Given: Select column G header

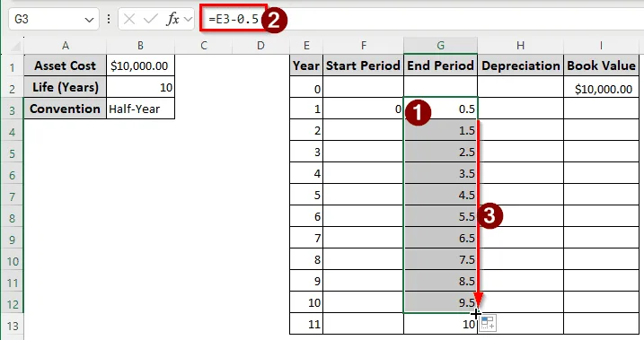Looking at the screenshot, I should [441, 46].
